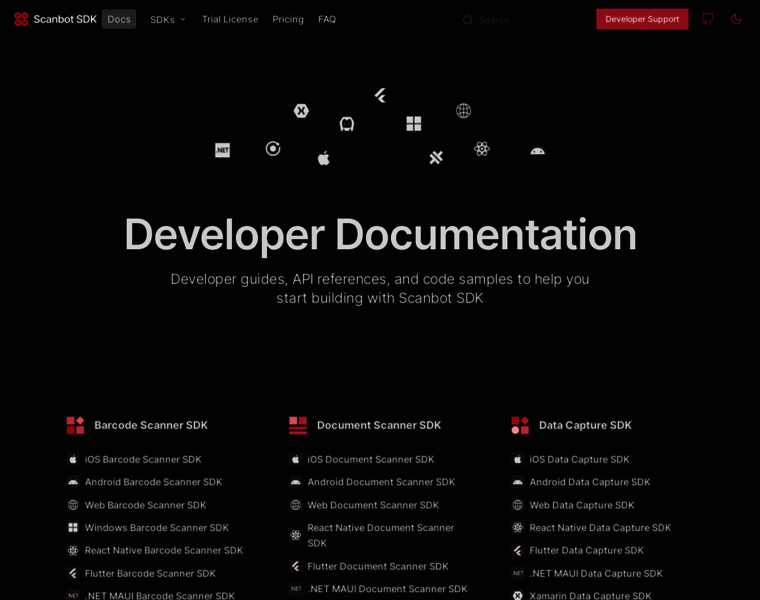Go to the Trial License page

tap(230, 19)
